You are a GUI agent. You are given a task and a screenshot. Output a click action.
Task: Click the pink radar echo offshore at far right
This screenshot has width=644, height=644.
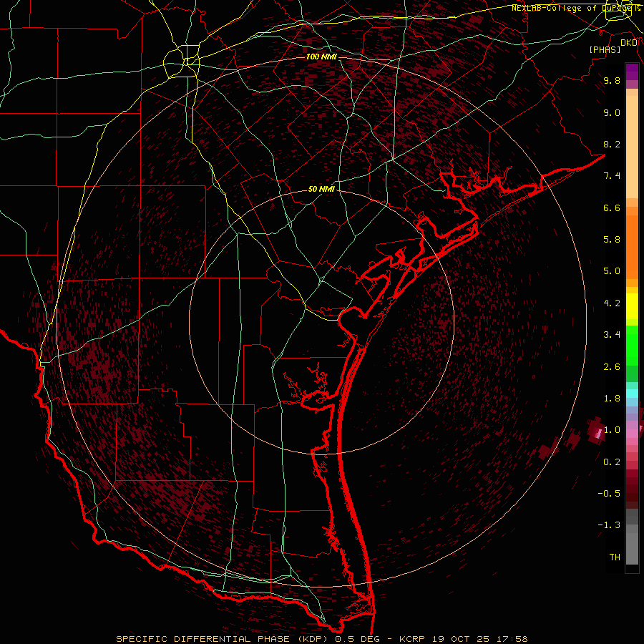coord(598,433)
